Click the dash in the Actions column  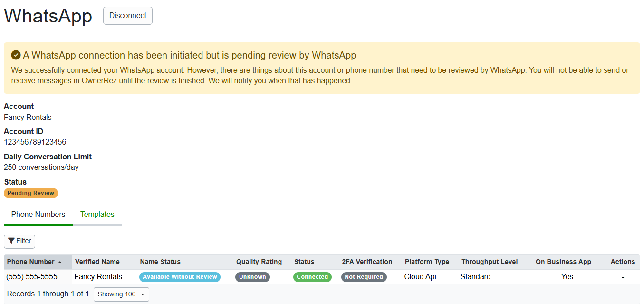623,276
